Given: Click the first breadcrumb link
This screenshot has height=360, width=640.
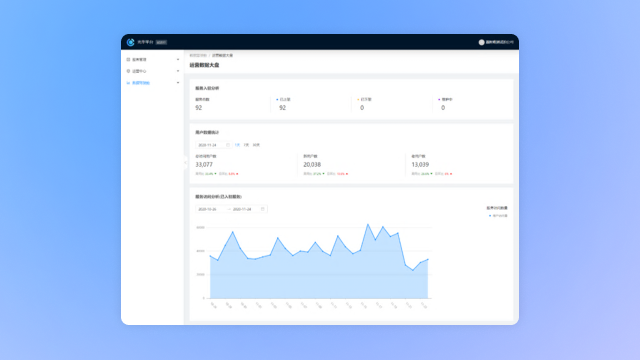Looking at the screenshot, I should 198,55.
